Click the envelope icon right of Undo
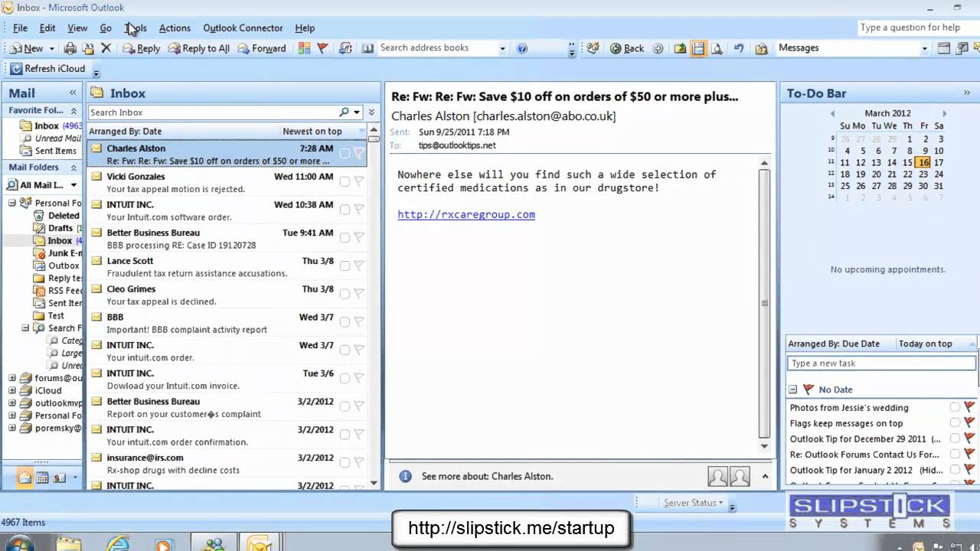 click(762, 48)
